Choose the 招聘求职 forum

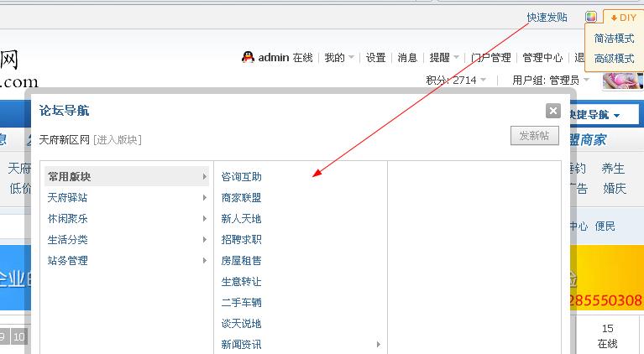(x=241, y=240)
